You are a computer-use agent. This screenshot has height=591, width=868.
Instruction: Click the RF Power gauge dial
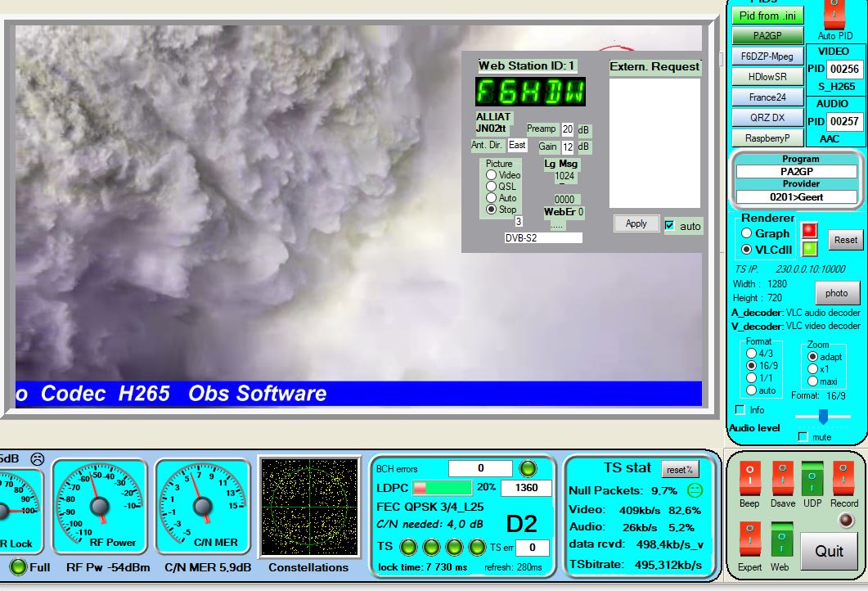[100, 506]
